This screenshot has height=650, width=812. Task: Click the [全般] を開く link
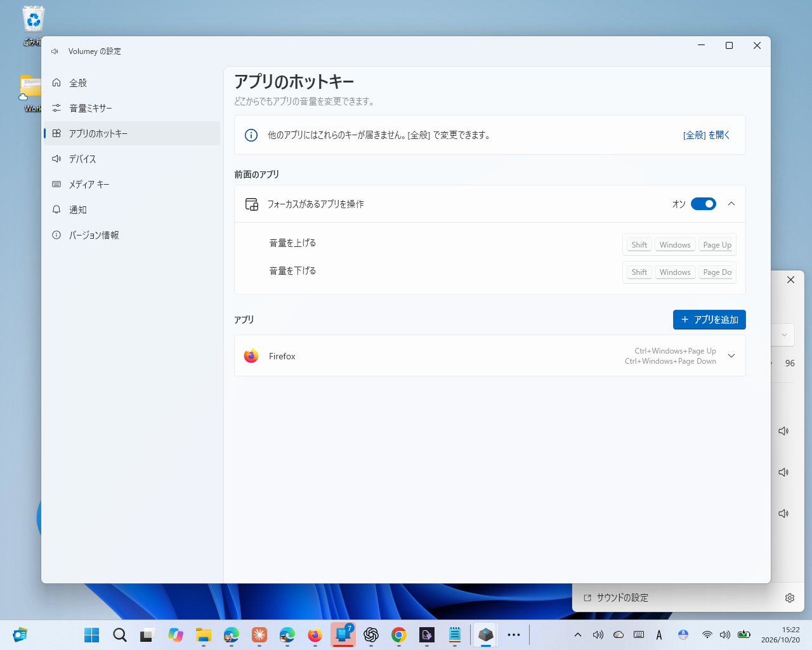click(x=707, y=135)
